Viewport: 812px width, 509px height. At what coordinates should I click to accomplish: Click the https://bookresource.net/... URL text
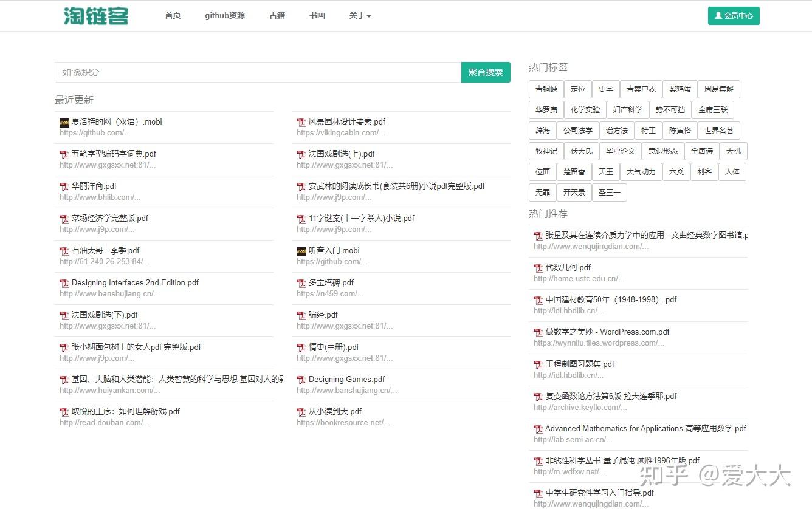[x=343, y=423]
